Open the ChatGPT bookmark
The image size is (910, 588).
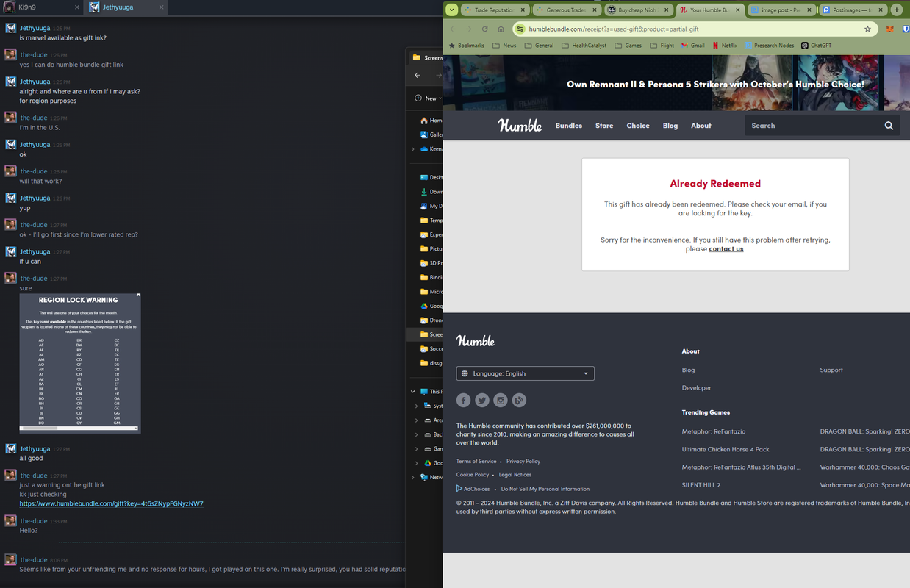click(816, 46)
